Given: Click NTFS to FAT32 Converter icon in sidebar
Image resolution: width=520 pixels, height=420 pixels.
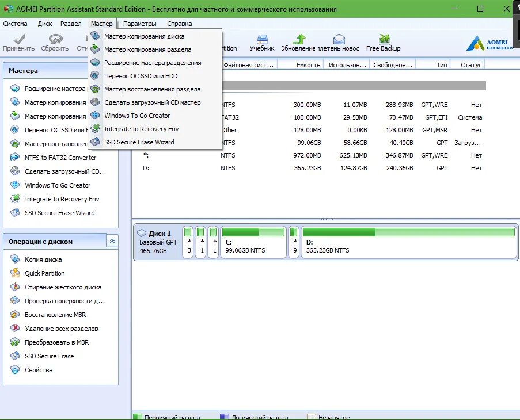Looking at the screenshot, I should [15, 157].
